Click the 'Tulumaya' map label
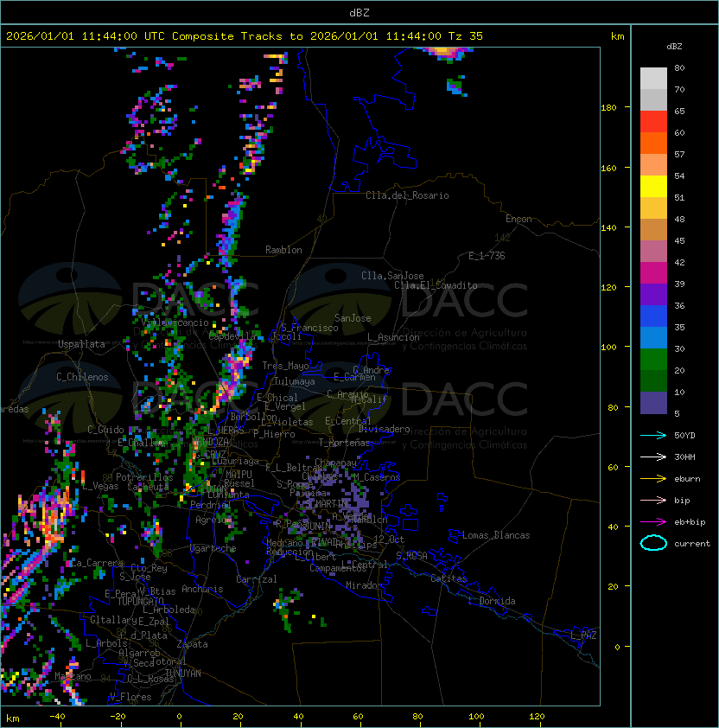Viewport: 719px width, 728px height. click(x=295, y=381)
